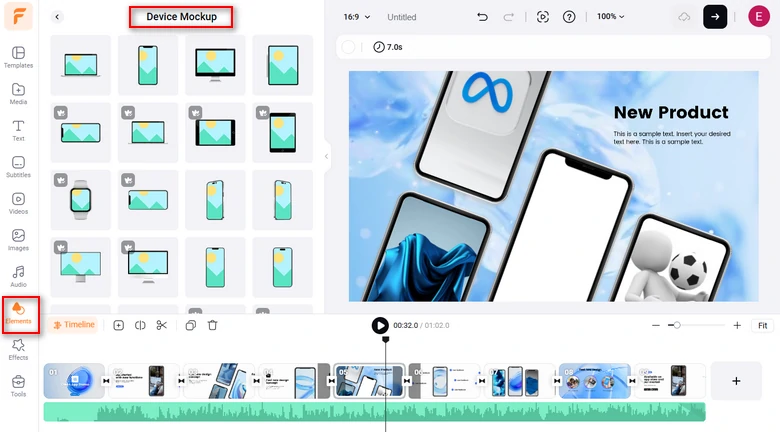Toggle the Timeline view button
The image size is (780, 432).
(74, 325)
